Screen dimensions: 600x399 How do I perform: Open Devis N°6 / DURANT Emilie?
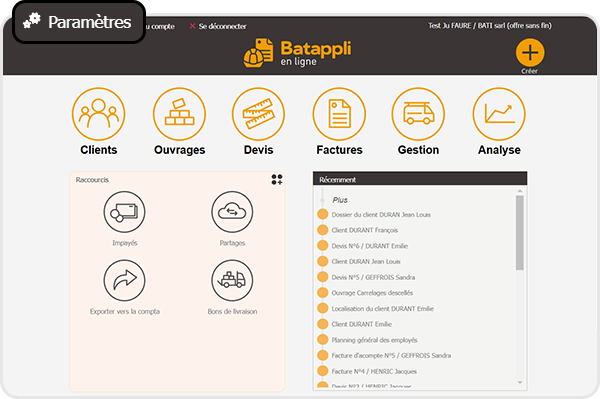click(x=370, y=246)
